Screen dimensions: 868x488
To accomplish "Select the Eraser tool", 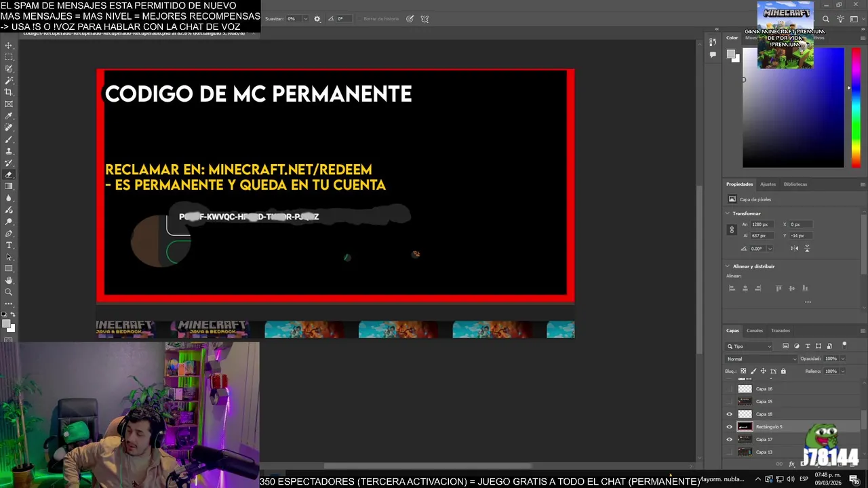I will tap(9, 174).
